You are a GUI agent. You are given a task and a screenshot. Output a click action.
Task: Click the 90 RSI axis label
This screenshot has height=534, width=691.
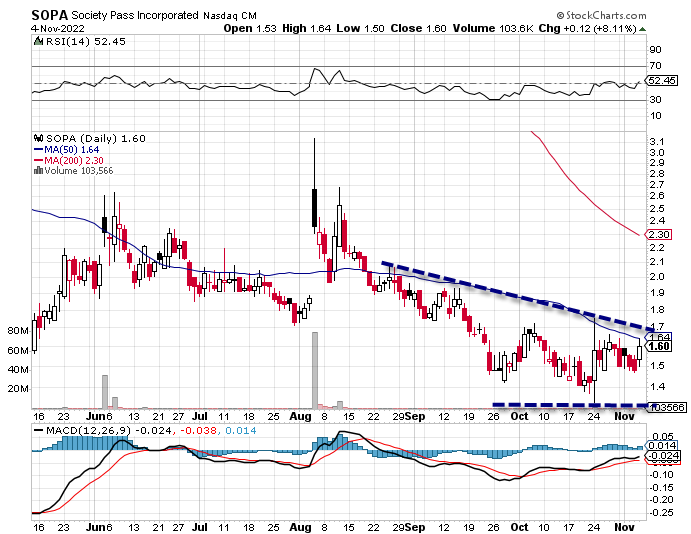click(655, 49)
